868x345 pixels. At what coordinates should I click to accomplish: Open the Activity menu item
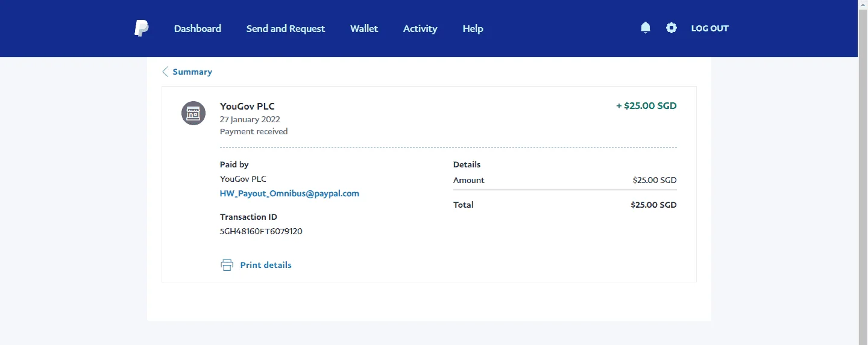click(x=420, y=28)
